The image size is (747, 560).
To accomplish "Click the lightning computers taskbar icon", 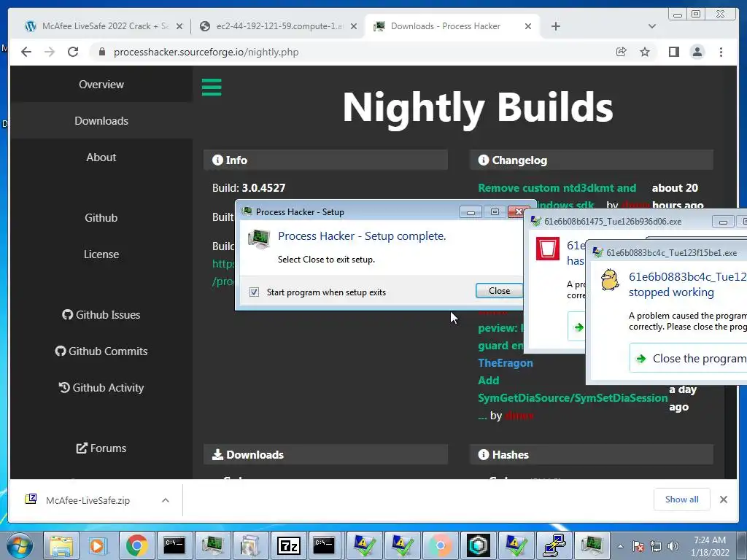I will pos(554,545).
